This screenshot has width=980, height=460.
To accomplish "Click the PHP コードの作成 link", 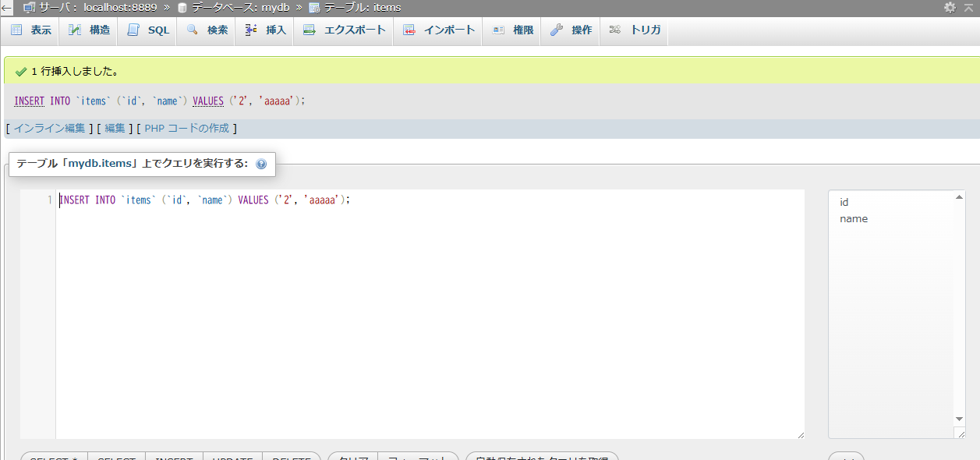I will [x=187, y=128].
